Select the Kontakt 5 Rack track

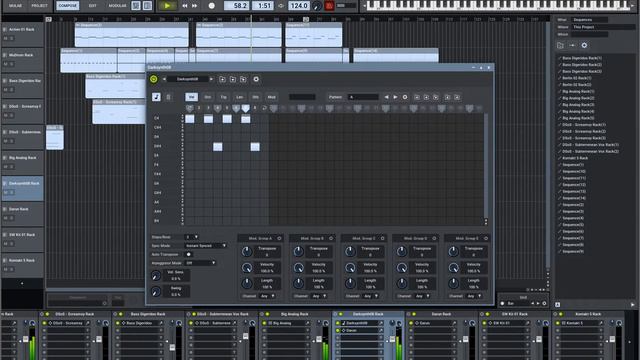tap(22, 265)
